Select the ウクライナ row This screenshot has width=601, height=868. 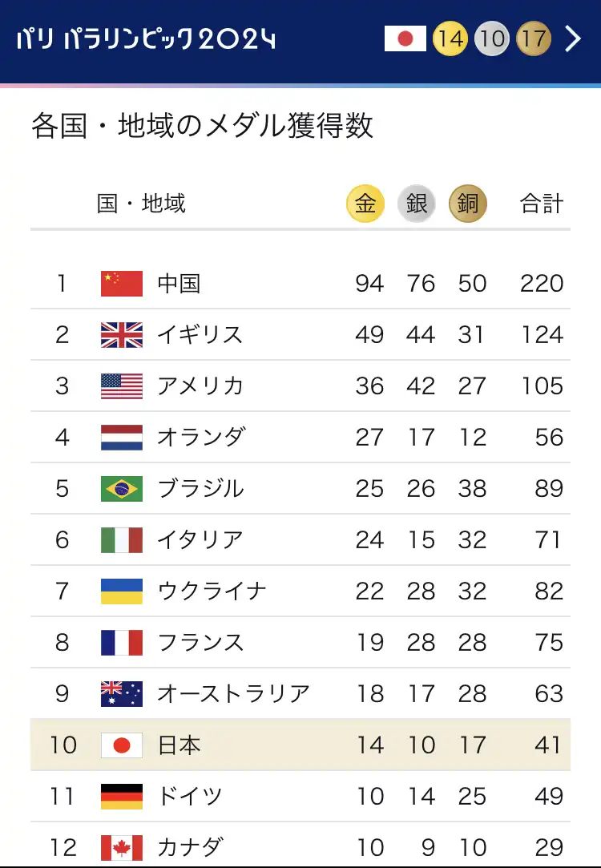300,591
